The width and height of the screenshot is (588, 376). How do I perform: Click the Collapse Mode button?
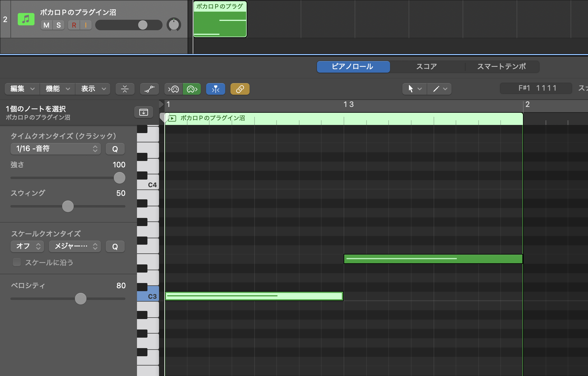coord(125,89)
